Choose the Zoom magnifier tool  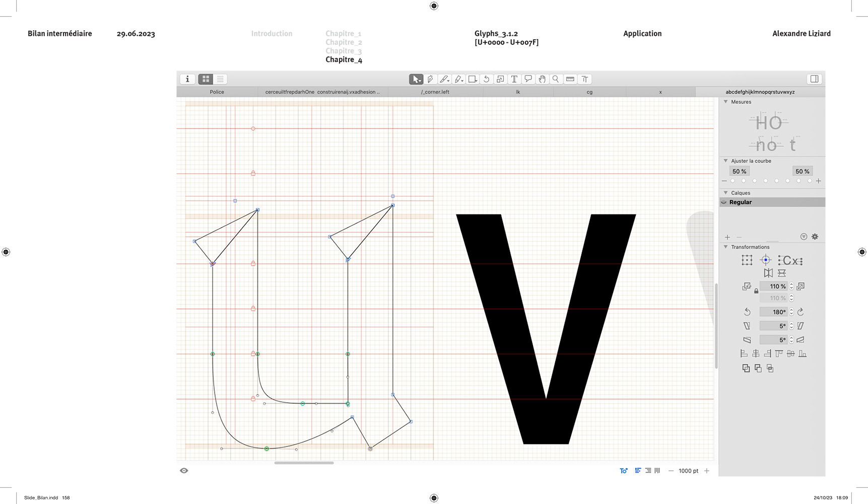(556, 79)
